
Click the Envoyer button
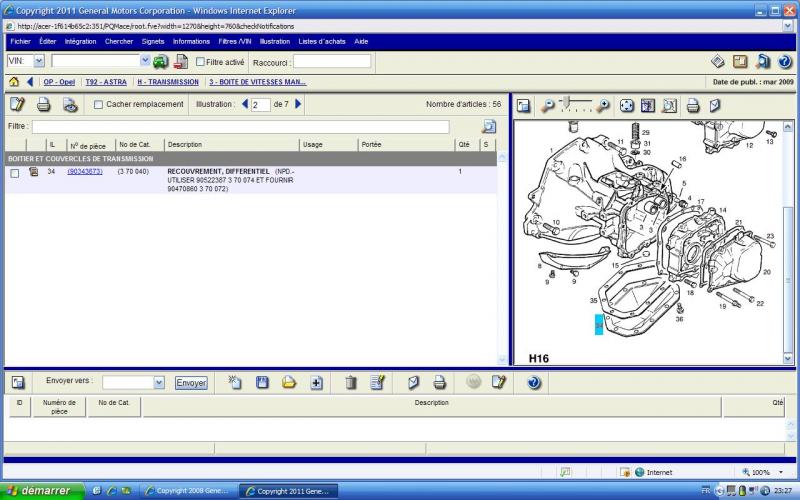point(191,383)
